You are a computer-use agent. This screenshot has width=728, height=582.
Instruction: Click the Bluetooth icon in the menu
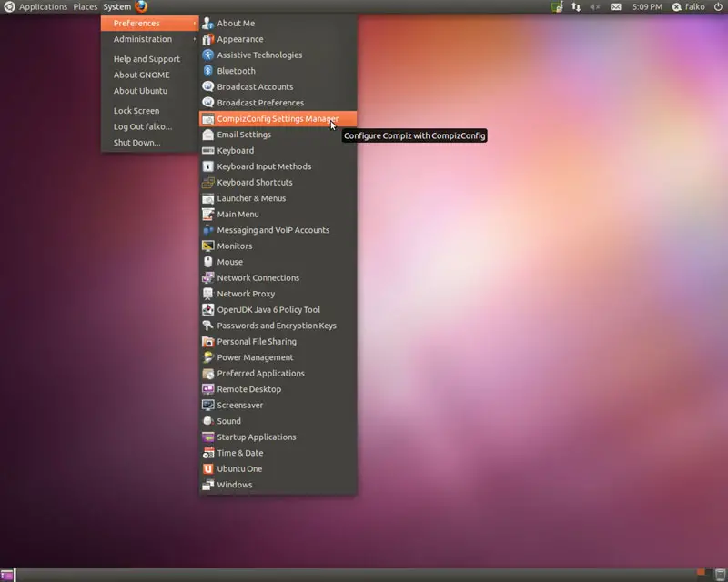208,71
